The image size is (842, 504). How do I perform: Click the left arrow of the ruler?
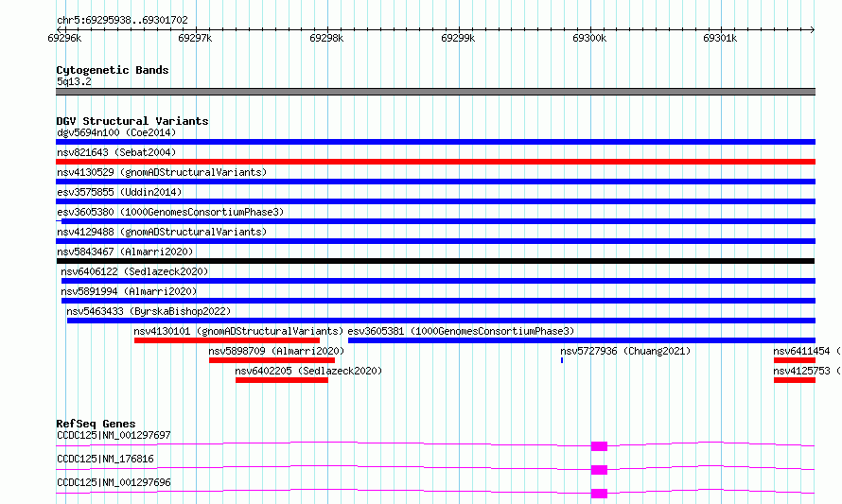point(59,29)
